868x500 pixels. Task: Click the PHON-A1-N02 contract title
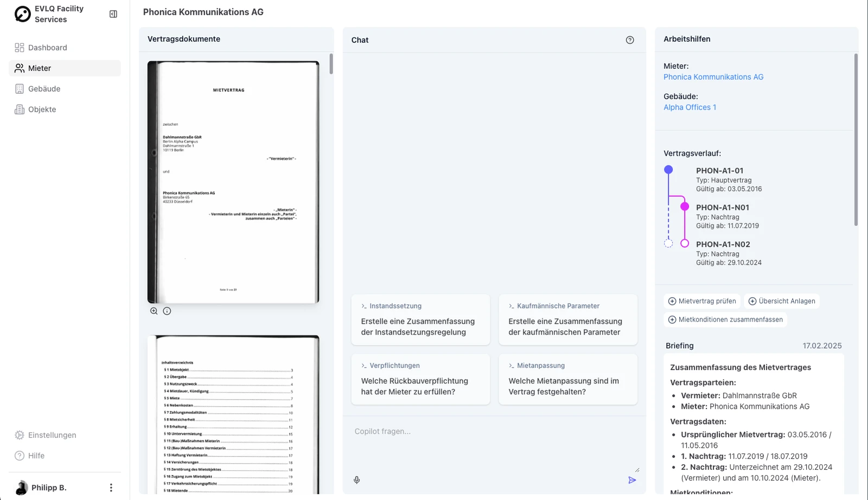pyautogui.click(x=723, y=244)
